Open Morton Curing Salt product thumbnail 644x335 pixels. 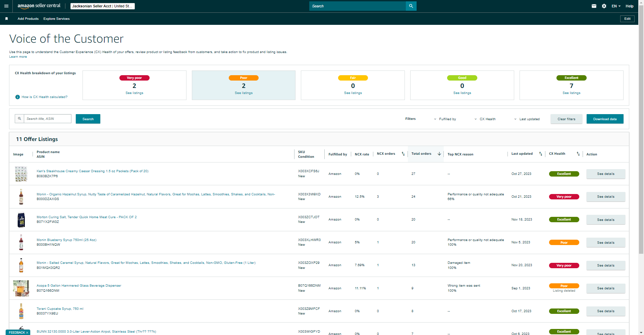tap(21, 220)
